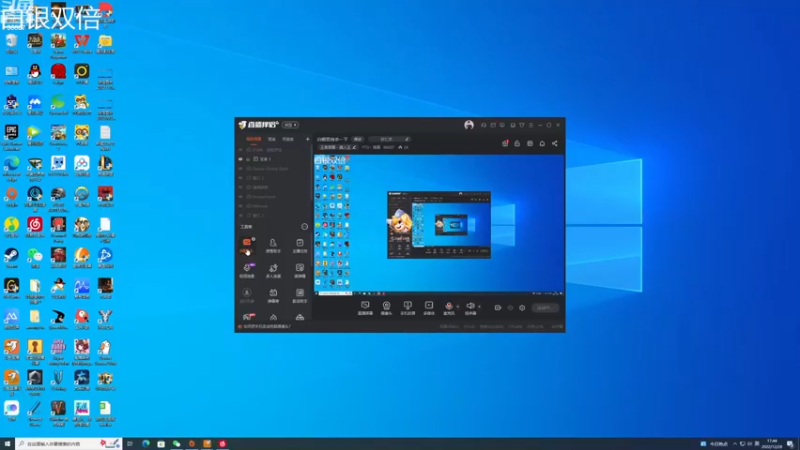Open the calendar-shaped tool in toolbox
This screenshot has height=450, width=800.
point(273,295)
